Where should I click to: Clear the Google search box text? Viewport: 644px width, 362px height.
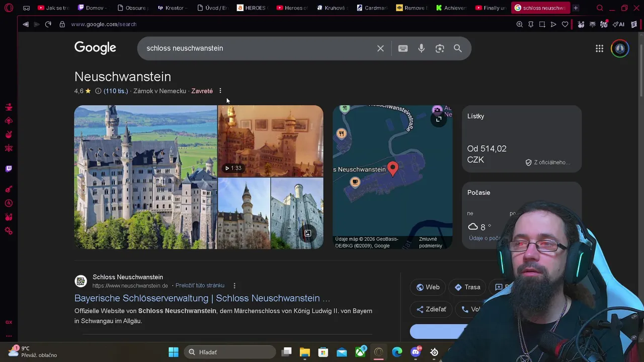pyautogui.click(x=380, y=48)
